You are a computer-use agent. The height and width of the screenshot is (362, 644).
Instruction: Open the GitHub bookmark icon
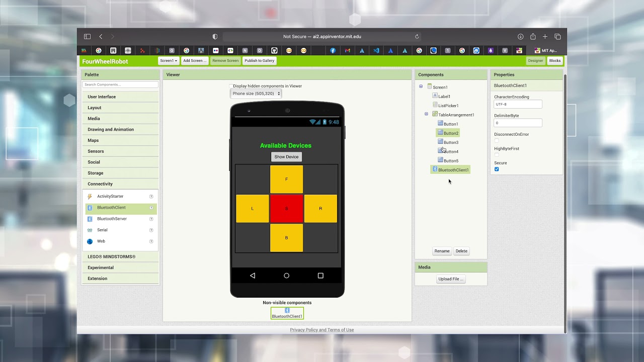point(274,50)
